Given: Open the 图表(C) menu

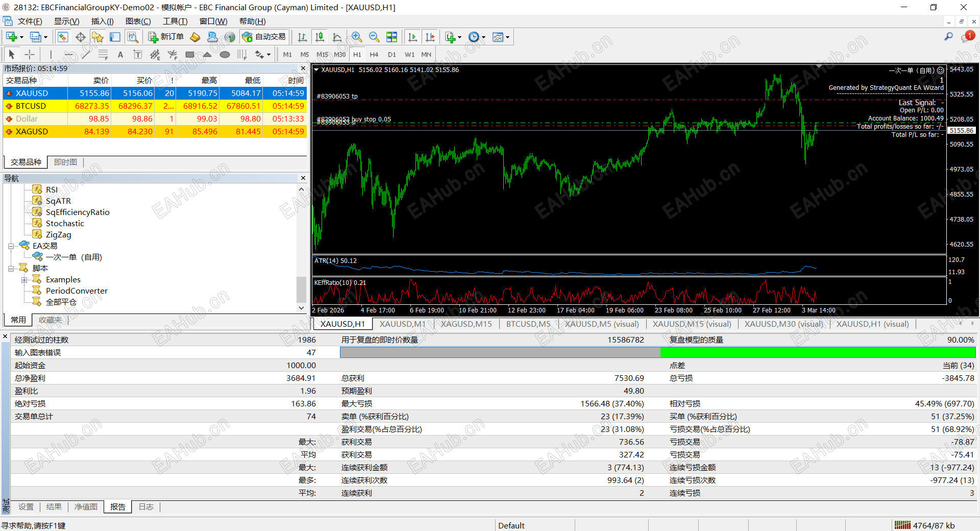Looking at the screenshot, I should [138, 21].
